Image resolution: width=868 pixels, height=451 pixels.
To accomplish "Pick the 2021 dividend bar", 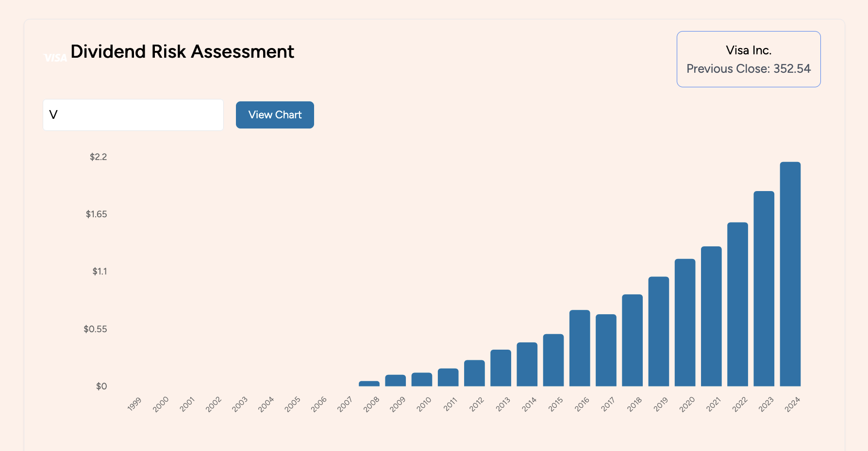I will pos(711,316).
